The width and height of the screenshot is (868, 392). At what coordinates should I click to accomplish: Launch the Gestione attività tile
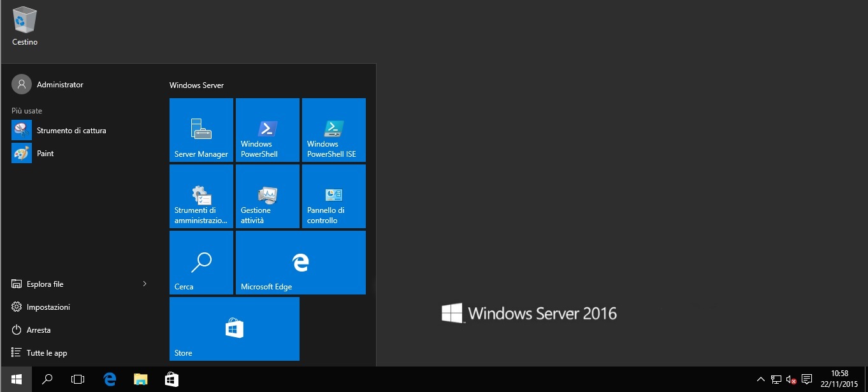click(x=268, y=196)
